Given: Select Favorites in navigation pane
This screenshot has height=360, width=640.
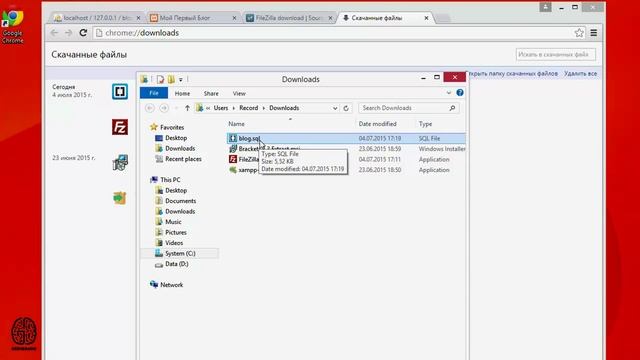Looking at the screenshot, I should (x=172, y=127).
